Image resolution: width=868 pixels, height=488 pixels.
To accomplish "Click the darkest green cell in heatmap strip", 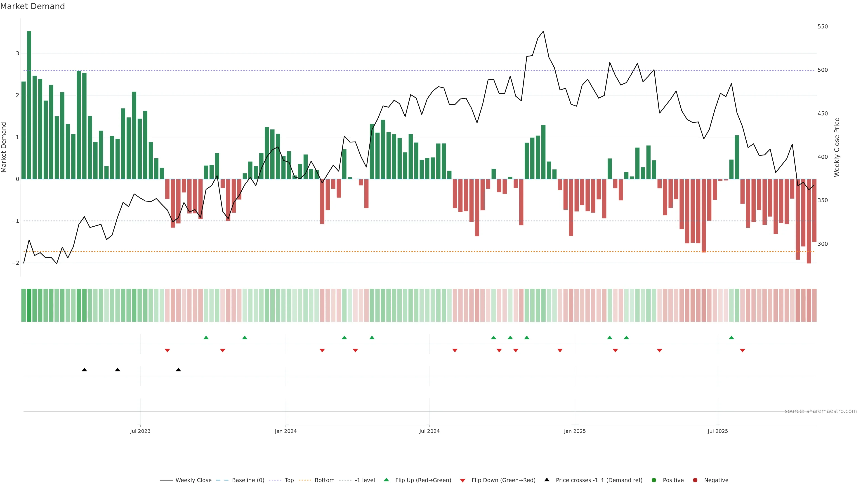I will pos(29,305).
